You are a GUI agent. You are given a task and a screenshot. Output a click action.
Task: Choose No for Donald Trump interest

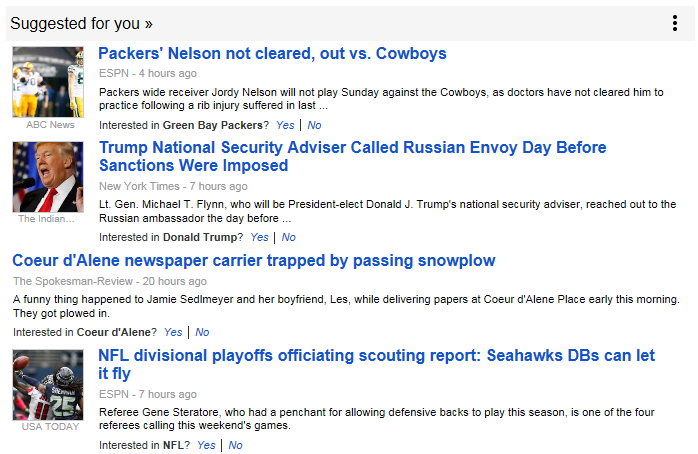(289, 238)
